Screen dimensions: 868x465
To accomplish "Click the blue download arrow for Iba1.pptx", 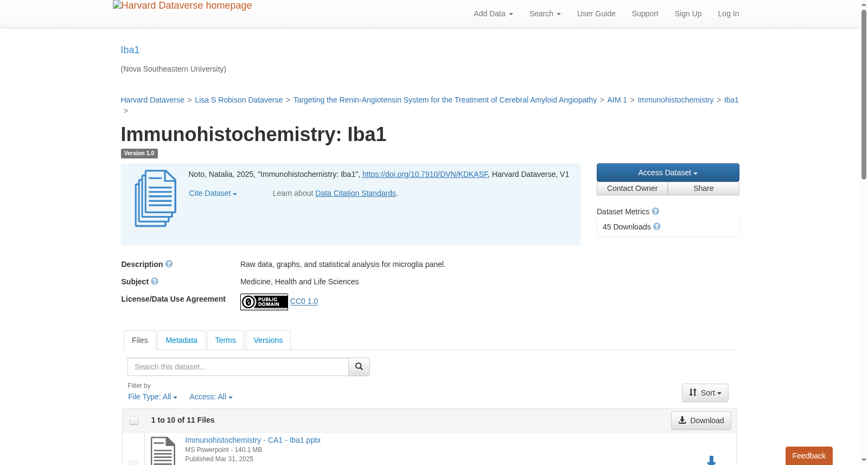I will point(712,460).
